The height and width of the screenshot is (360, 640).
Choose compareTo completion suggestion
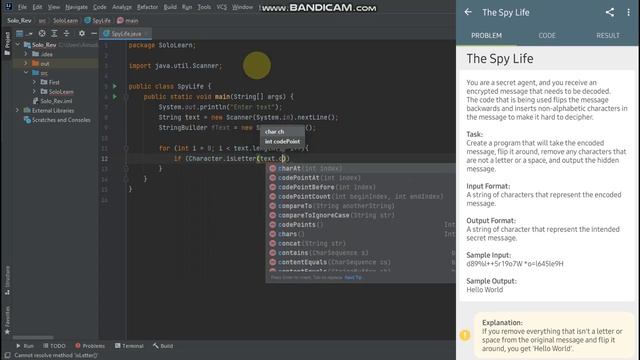click(x=360, y=206)
